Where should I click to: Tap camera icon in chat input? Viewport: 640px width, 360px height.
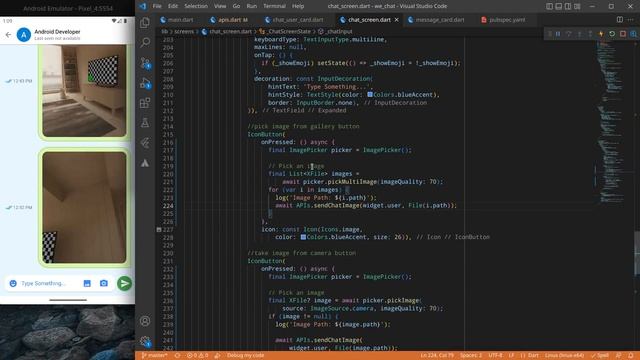coord(104,283)
